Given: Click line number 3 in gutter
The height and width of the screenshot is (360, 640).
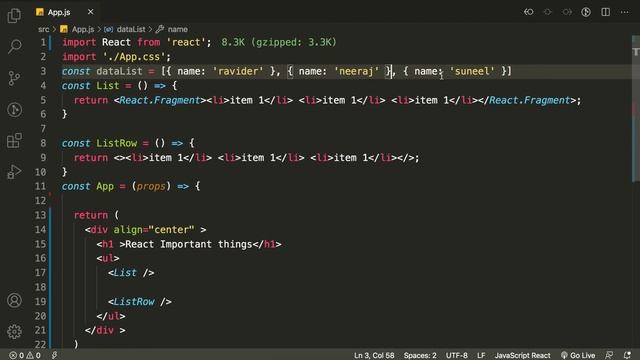Looking at the screenshot, I should (43, 71).
